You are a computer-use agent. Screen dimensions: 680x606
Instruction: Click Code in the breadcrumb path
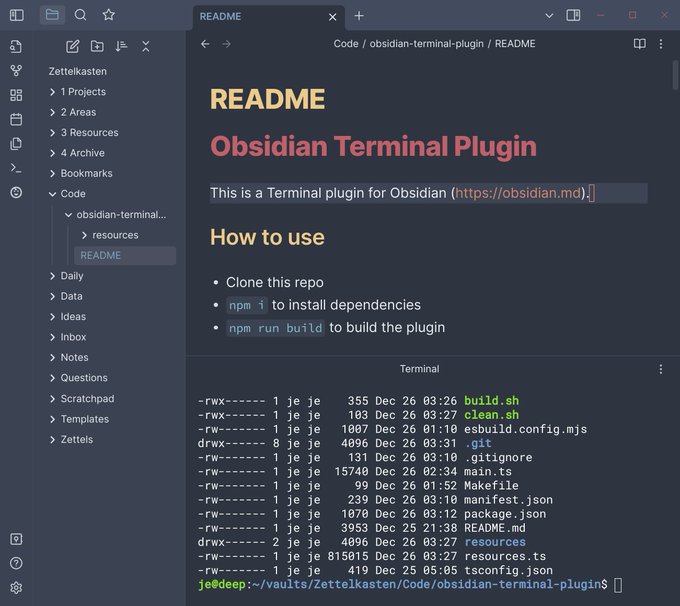pyautogui.click(x=346, y=44)
